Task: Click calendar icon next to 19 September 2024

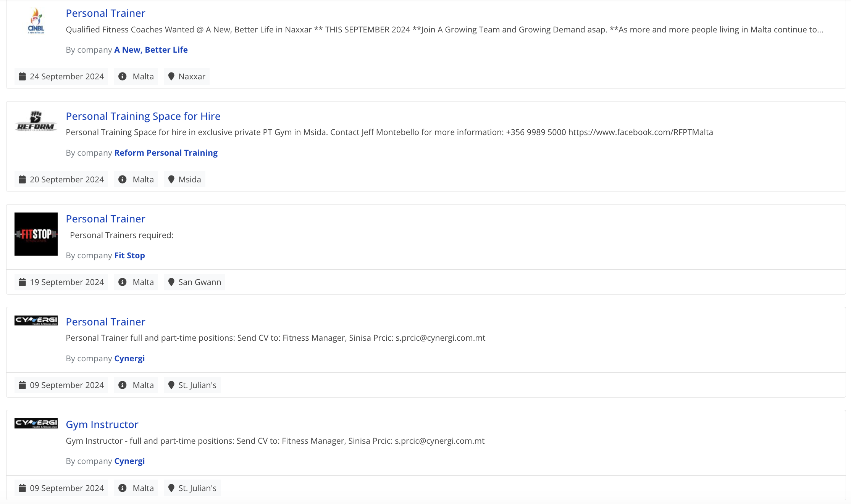Action: tap(23, 282)
